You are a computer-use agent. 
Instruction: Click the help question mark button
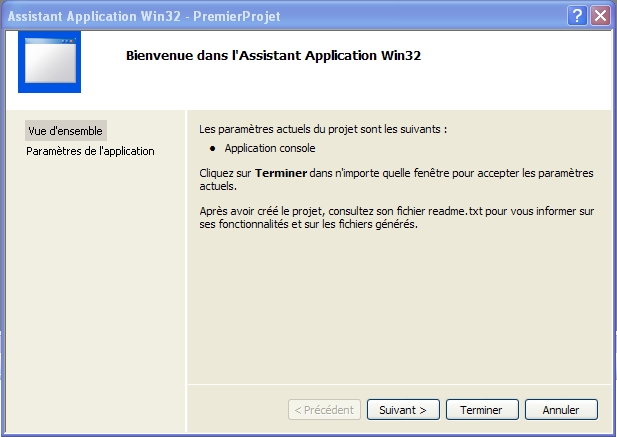pos(577,15)
